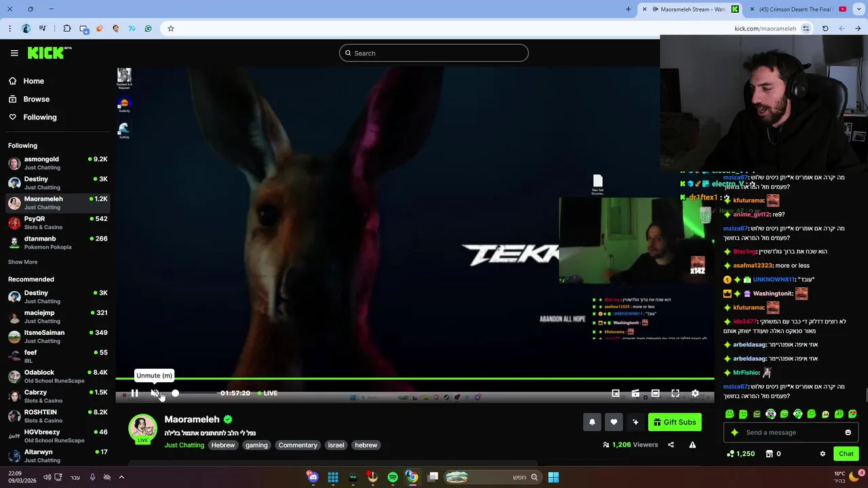The image size is (868, 488).
Task: Open the Windows Start menu
Action: (553, 477)
